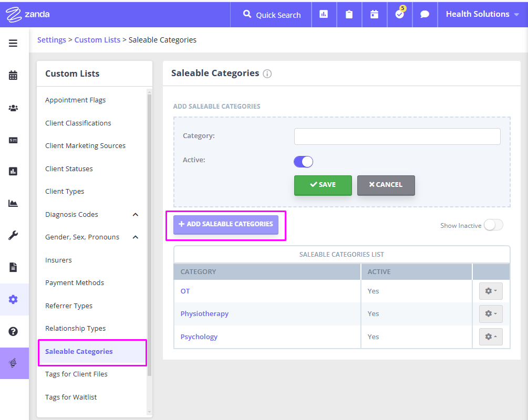The width and height of the screenshot is (528, 420).
Task: Toggle the hamburger menu at top left
Action: tap(14, 43)
